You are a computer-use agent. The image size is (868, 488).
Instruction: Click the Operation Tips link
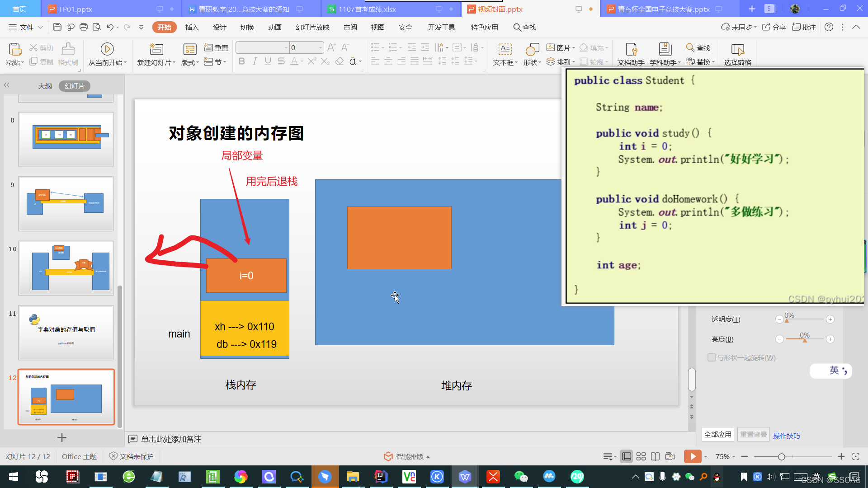click(786, 436)
